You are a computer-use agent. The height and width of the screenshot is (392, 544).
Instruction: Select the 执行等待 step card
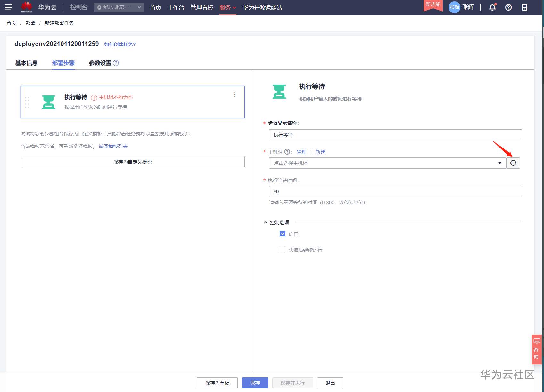click(133, 102)
